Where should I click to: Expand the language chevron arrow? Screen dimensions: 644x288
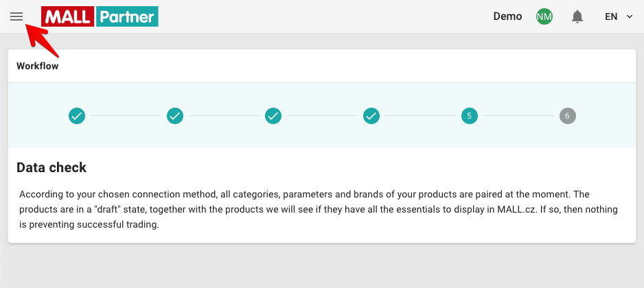tap(629, 17)
